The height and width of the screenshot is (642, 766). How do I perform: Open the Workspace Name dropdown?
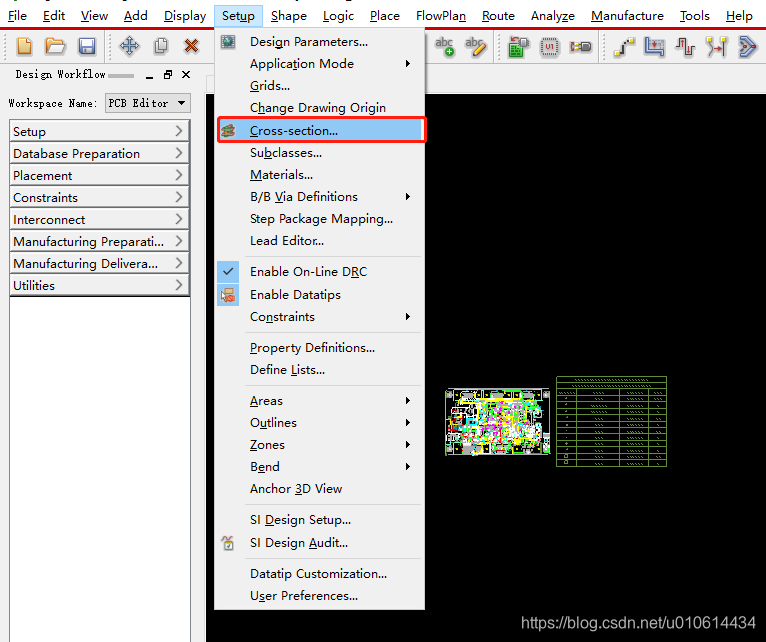(147, 103)
